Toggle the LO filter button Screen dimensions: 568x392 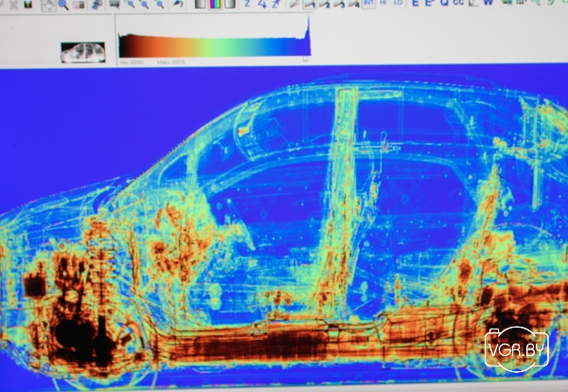coord(398,3)
